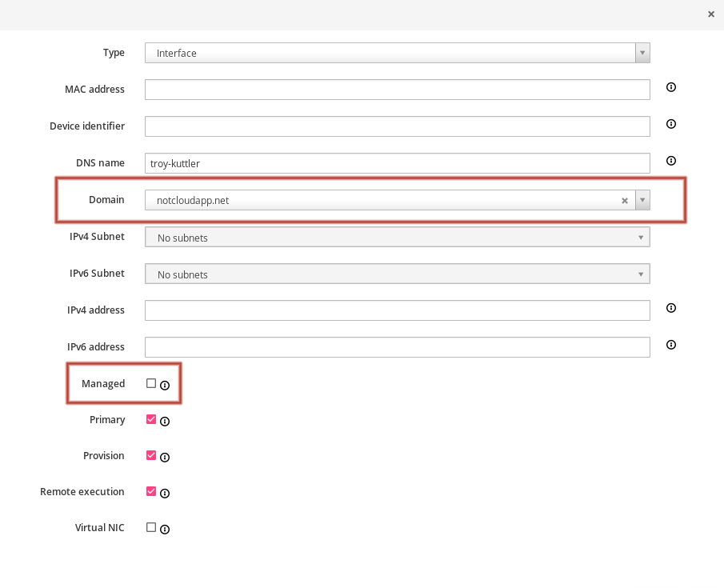Screen dimensions: 724x588
Task: Open the info tooltip for MAC address
Action: click(x=671, y=87)
